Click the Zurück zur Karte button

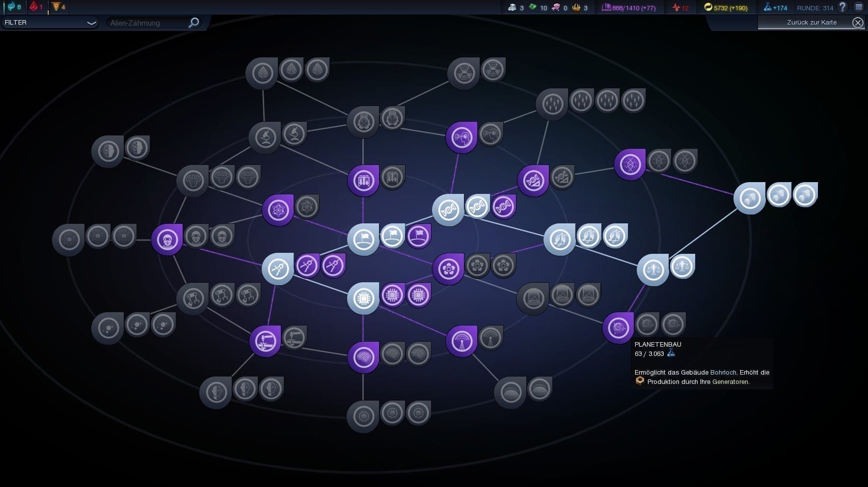(x=811, y=23)
